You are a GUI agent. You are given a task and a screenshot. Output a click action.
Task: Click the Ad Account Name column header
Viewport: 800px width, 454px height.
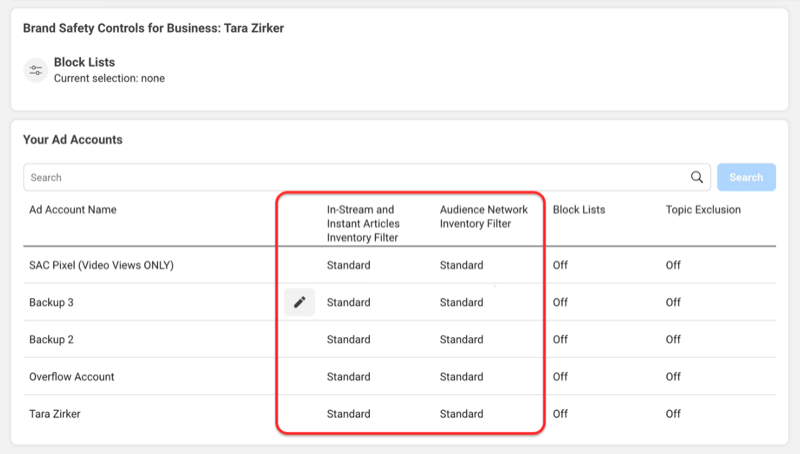(72, 210)
